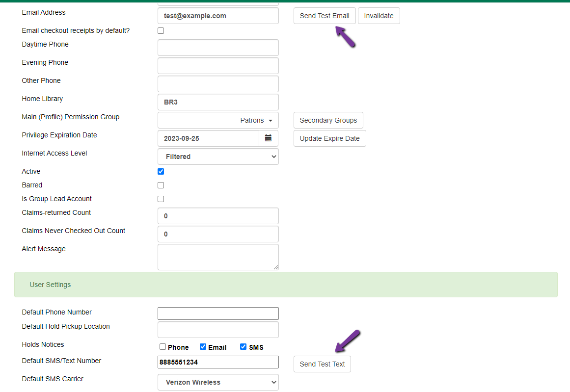
Task: Enable Is Group Lead Account checkbox
Action: [x=161, y=199]
